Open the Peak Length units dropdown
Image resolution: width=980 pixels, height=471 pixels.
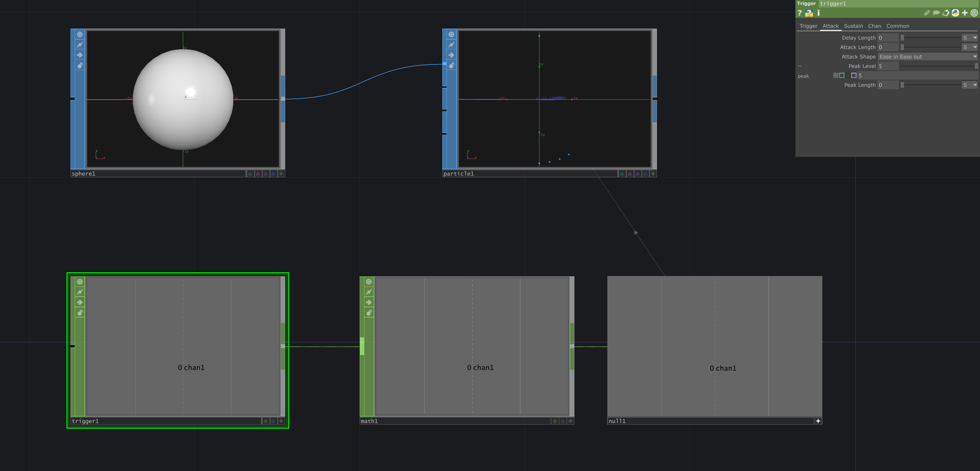pyautogui.click(x=970, y=85)
